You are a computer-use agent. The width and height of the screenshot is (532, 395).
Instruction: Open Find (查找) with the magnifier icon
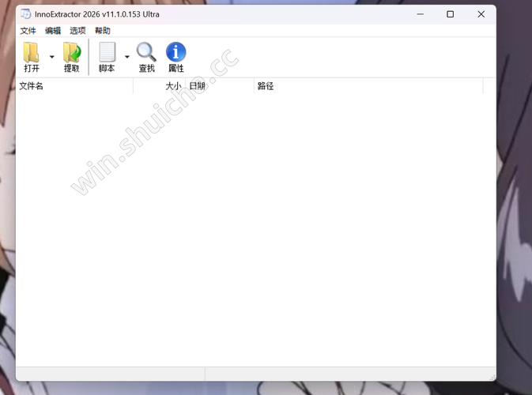tap(146, 53)
